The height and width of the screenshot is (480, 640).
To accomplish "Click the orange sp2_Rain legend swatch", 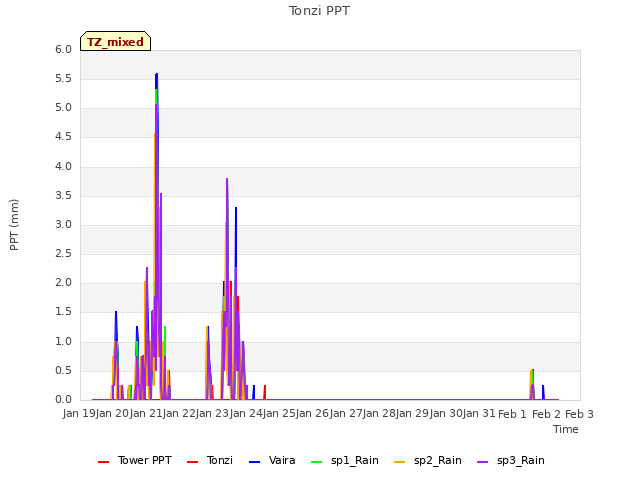I will pyautogui.click(x=400, y=462).
